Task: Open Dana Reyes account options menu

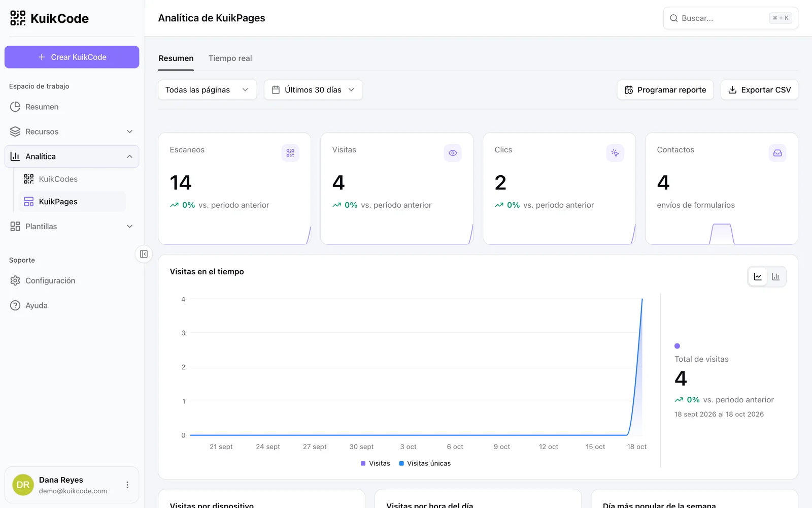Action: 127,485
